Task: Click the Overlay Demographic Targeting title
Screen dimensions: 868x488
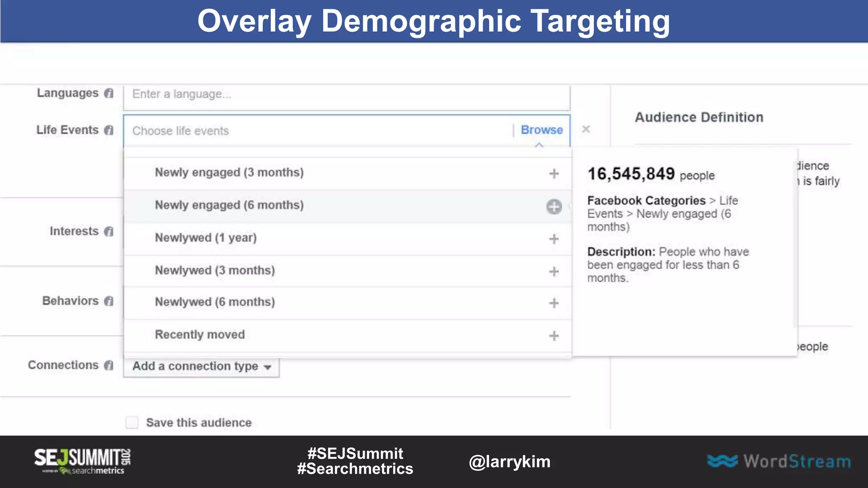Action: 434,21
